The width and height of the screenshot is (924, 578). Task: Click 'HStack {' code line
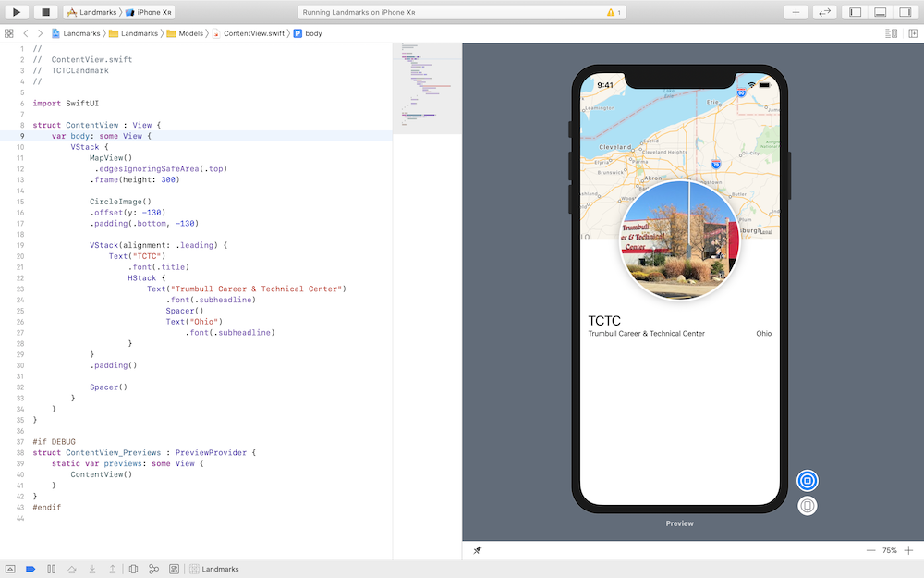click(147, 277)
